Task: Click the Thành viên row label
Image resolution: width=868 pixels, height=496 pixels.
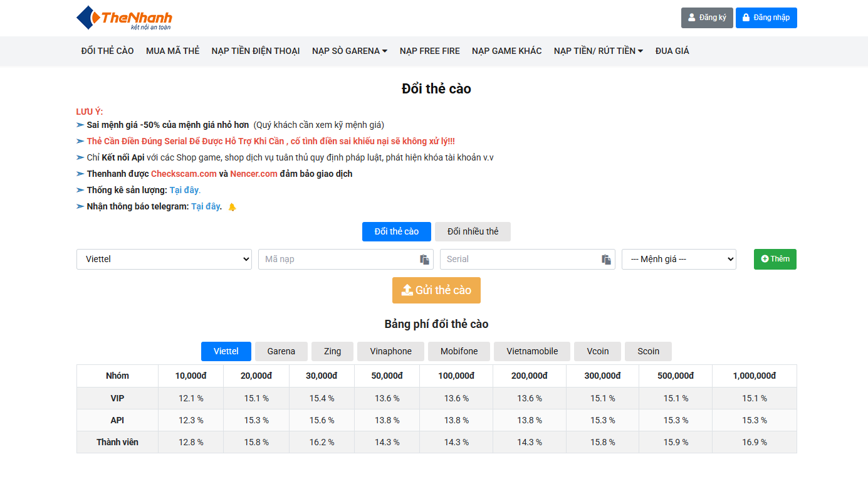Action: click(x=117, y=442)
